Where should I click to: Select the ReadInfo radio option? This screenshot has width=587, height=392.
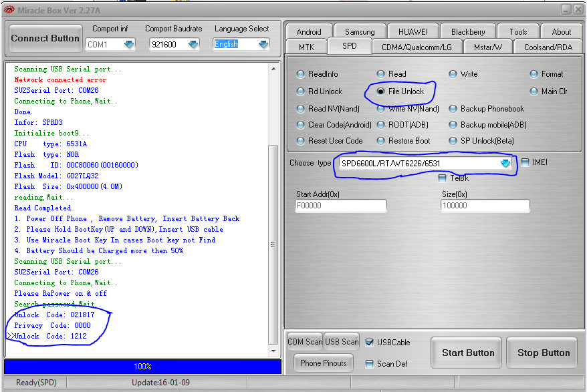317,74
